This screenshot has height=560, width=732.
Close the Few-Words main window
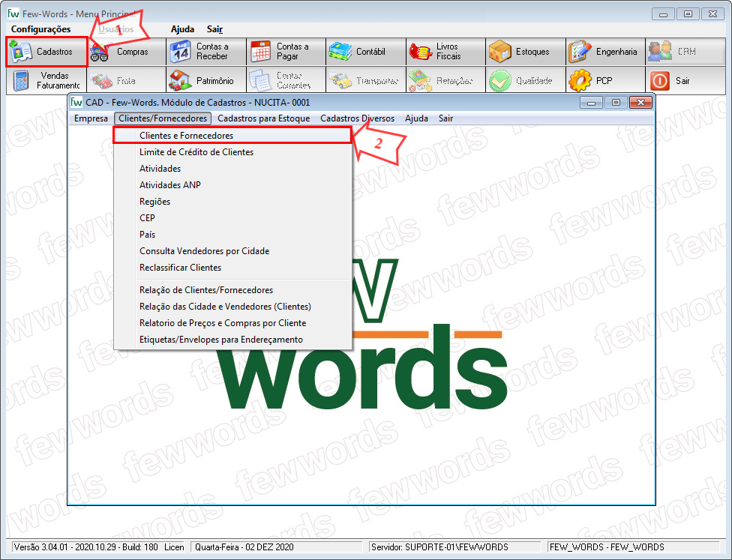click(x=712, y=14)
